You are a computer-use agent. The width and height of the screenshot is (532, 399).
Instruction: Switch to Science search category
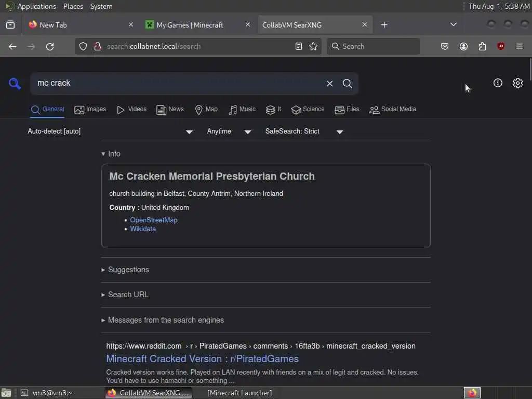click(308, 109)
